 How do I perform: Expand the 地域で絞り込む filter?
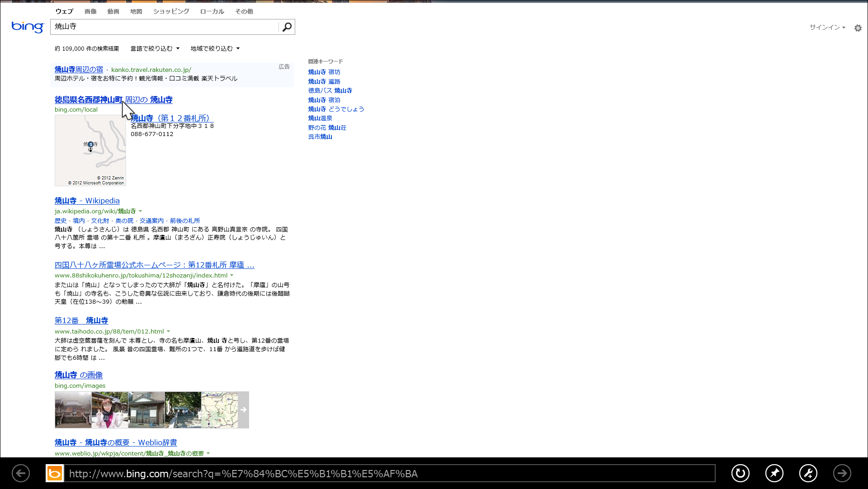pyautogui.click(x=215, y=49)
